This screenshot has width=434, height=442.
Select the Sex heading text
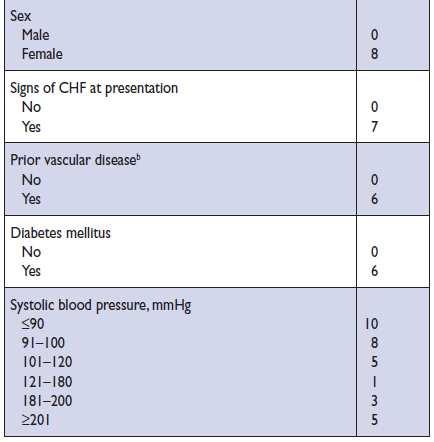pos(21,16)
